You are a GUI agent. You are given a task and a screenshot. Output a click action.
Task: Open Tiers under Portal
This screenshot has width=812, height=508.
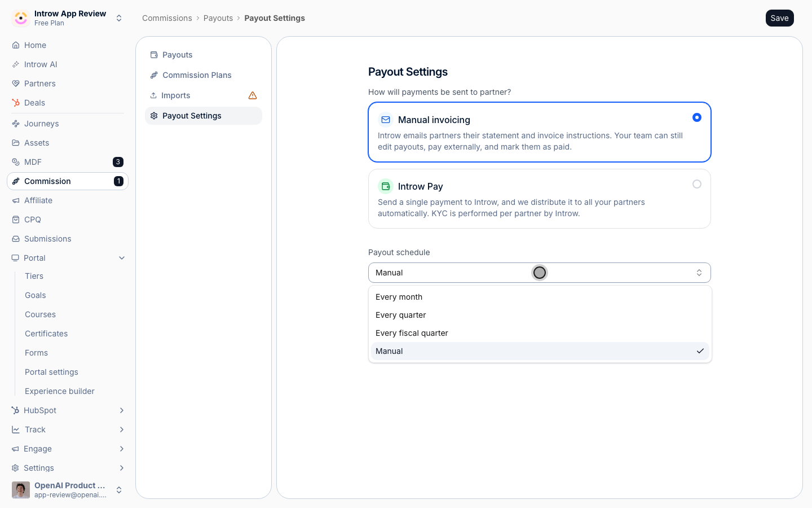click(34, 276)
